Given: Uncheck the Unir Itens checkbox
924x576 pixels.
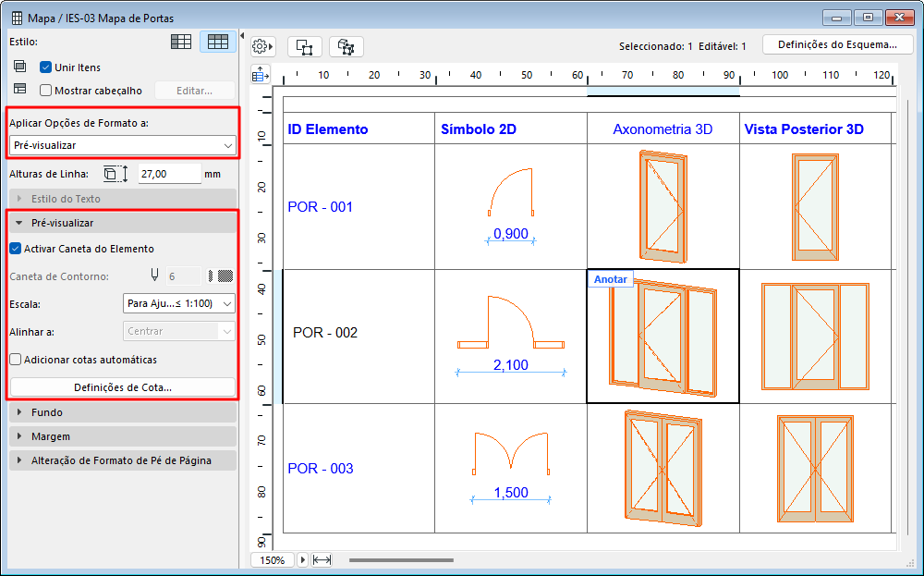Looking at the screenshot, I should [45, 67].
